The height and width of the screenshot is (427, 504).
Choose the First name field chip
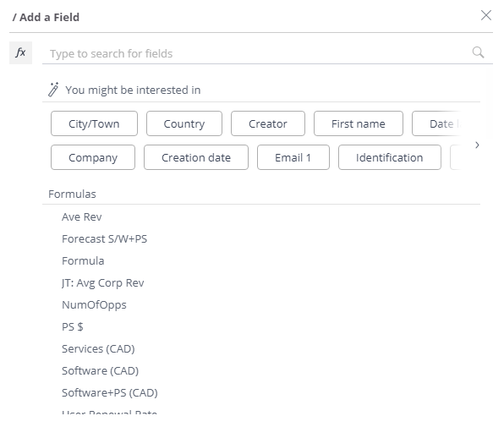(359, 123)
